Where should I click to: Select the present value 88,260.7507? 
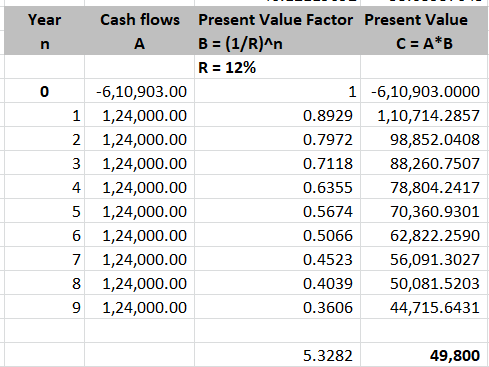[424, 163]
